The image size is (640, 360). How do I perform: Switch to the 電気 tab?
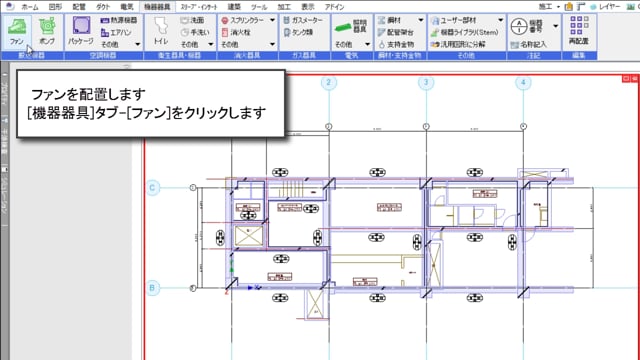click(x=127, y=7)
